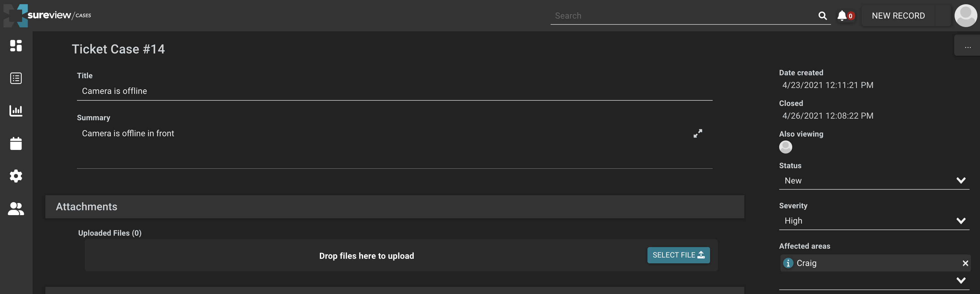Click the info icon next to Craig
This screenshot has height=294, width=980.
(x=788, y=263)
